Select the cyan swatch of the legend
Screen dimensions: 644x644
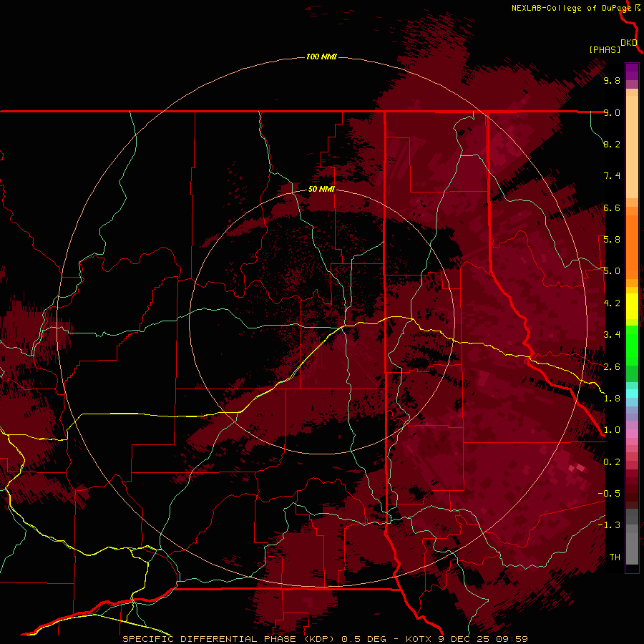pyautogui.click(x=632, y=394)
